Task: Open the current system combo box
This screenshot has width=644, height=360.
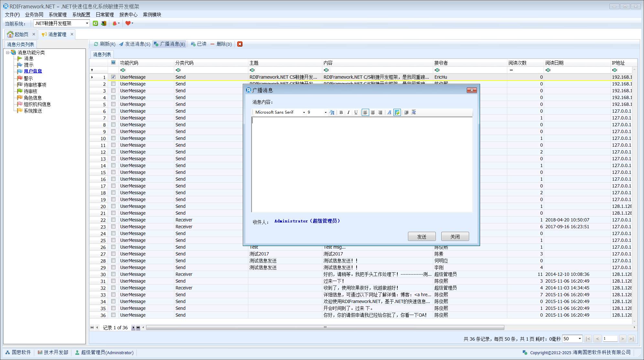Action: [x=87, y=23]
